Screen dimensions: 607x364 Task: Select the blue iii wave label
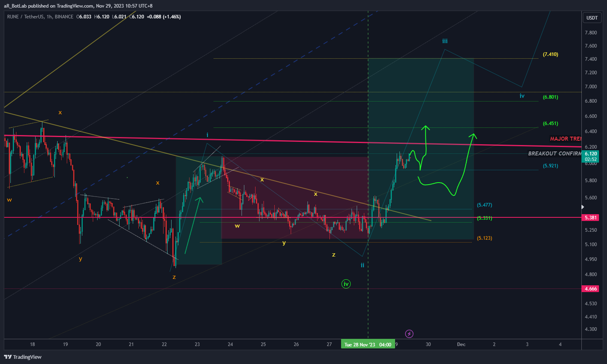pyautogui.click(x=445, y=41)
